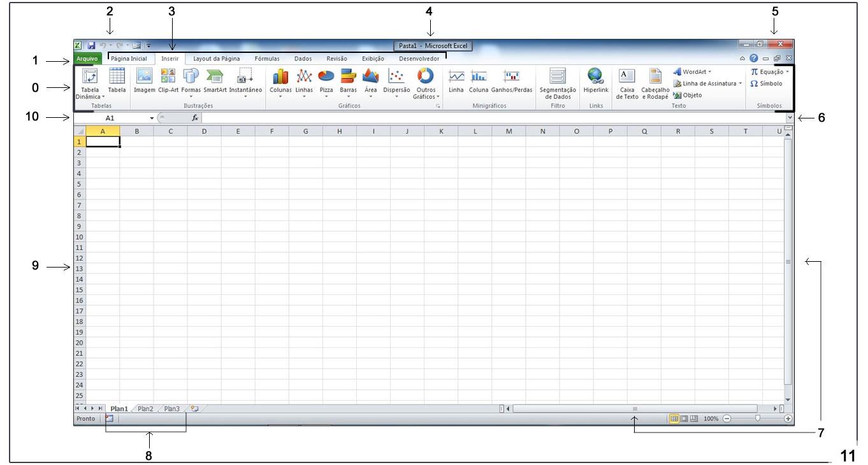Expand the formula bar

coord(790,118)
